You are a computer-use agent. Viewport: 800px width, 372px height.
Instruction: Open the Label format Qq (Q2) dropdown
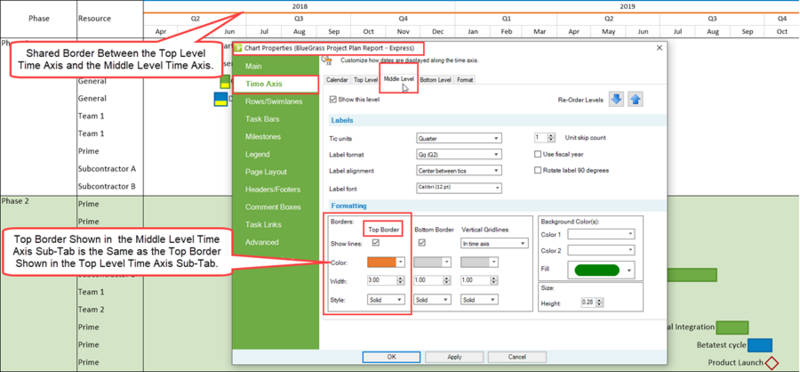[x=459, y=154]
